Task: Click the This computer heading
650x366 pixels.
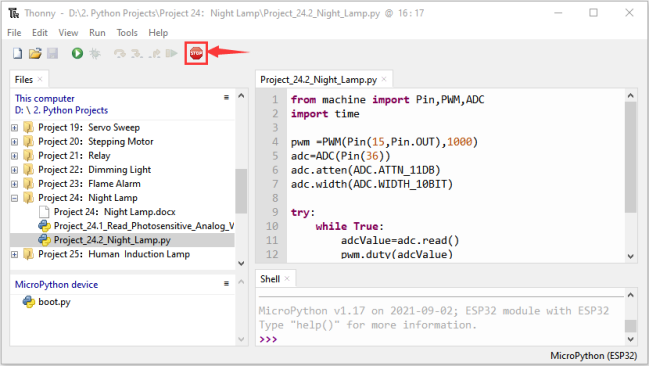Action: tap(45, 98)
